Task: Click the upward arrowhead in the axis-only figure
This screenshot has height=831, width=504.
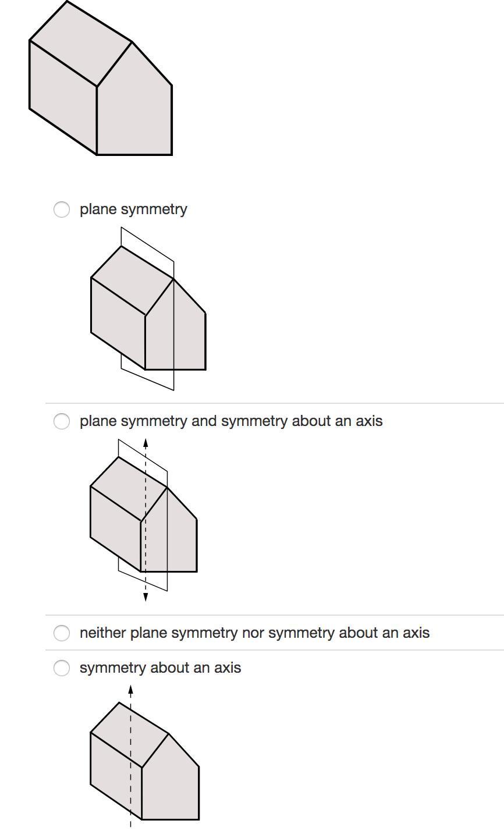Action: pos(131,690)
